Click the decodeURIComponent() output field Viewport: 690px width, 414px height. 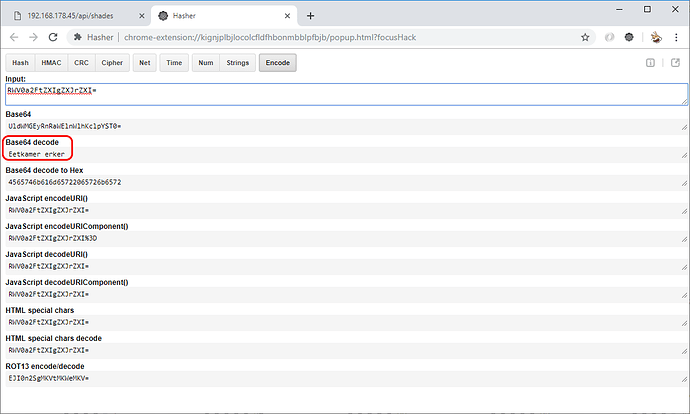(348, 294)
